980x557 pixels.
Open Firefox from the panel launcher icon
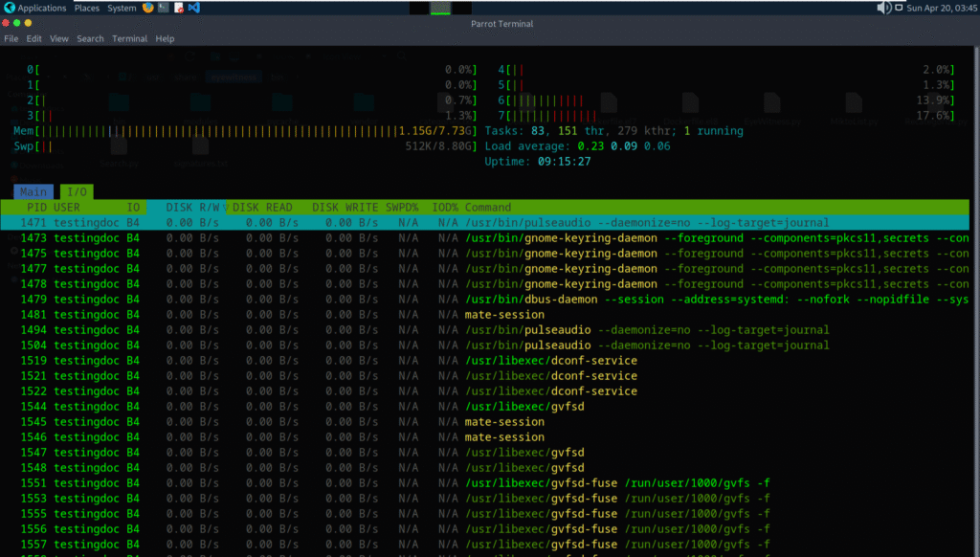click(x=147, y=7)
